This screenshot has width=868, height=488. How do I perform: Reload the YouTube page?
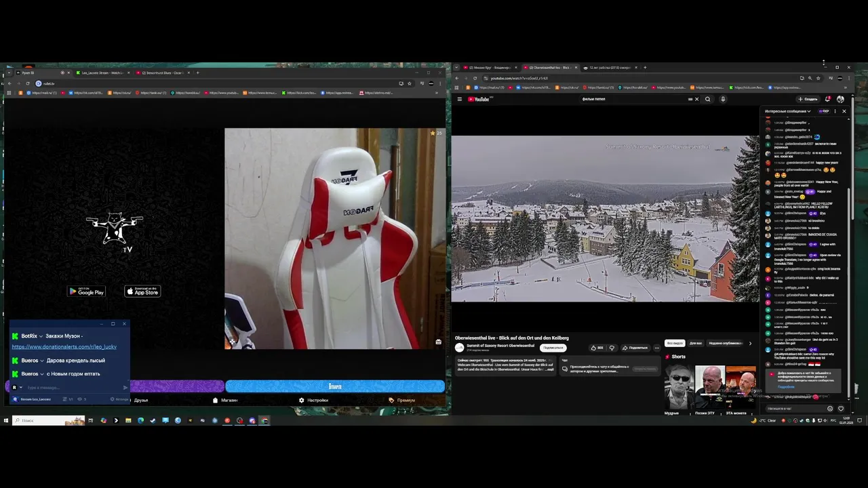click(475, 78)
